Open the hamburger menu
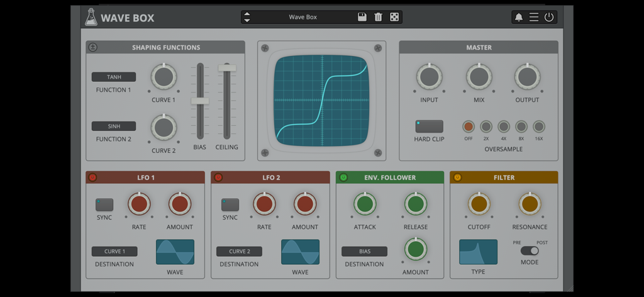The image size is (644, 297). click(533, 17)
